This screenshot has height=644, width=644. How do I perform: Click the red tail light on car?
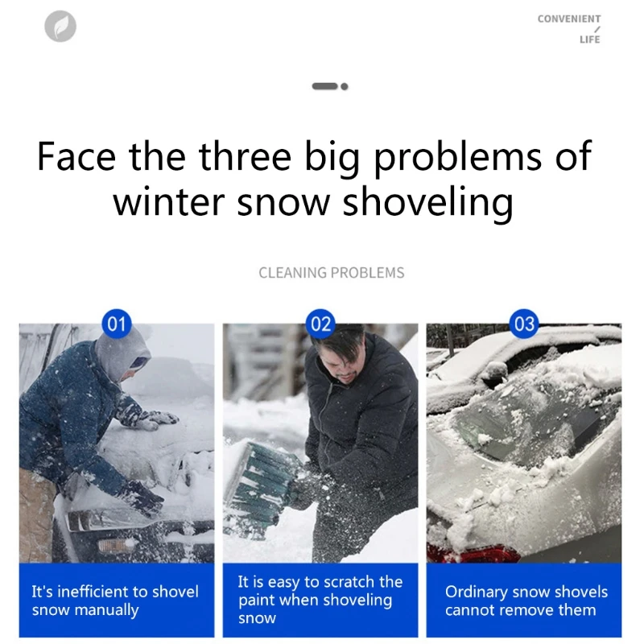pos(473,554)
